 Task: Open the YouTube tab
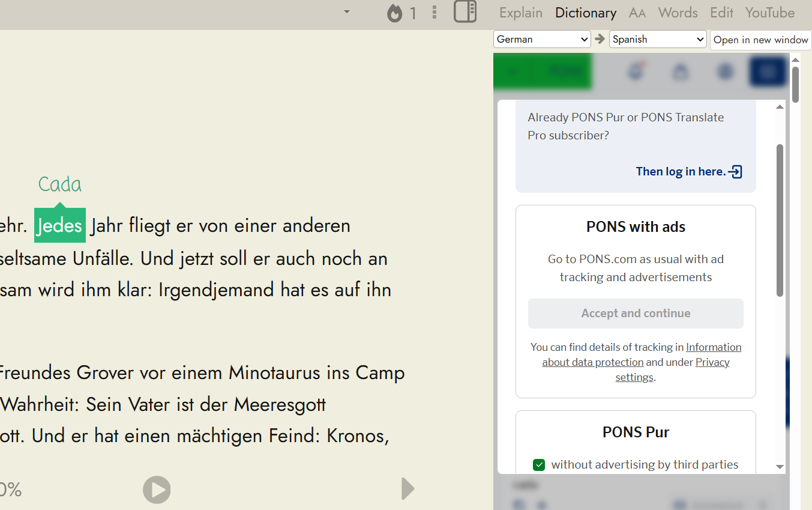[x=769, y=13]
